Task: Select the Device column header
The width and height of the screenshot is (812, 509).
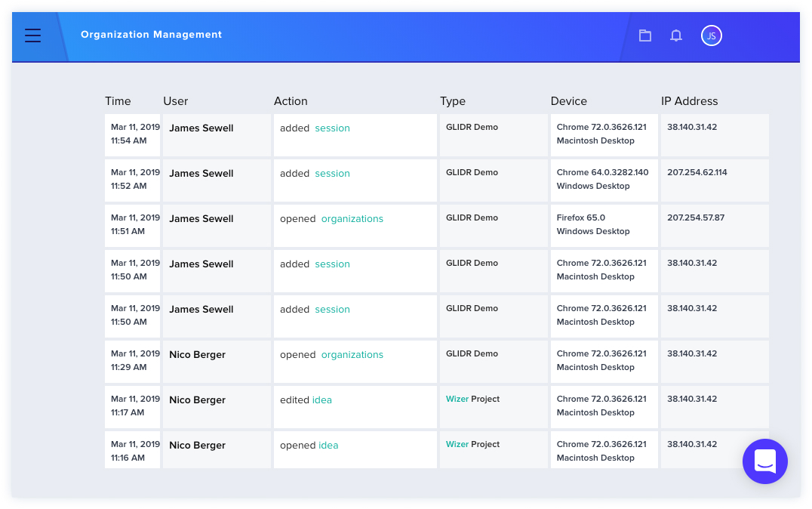Action: click(x=568, y=101)
